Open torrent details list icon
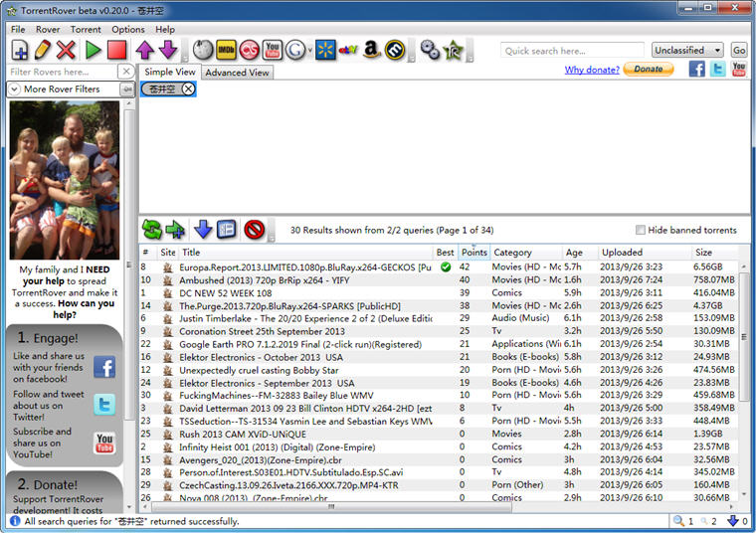 [226, 230]
